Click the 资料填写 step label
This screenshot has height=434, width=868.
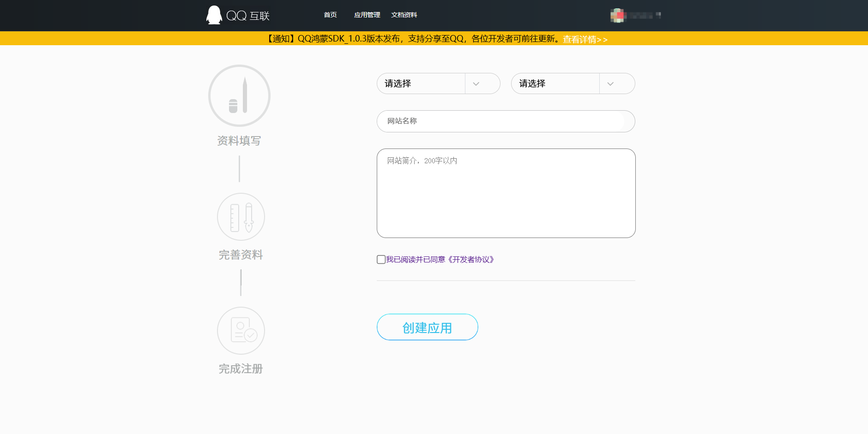pyautogui.click(x=239, y=141)
